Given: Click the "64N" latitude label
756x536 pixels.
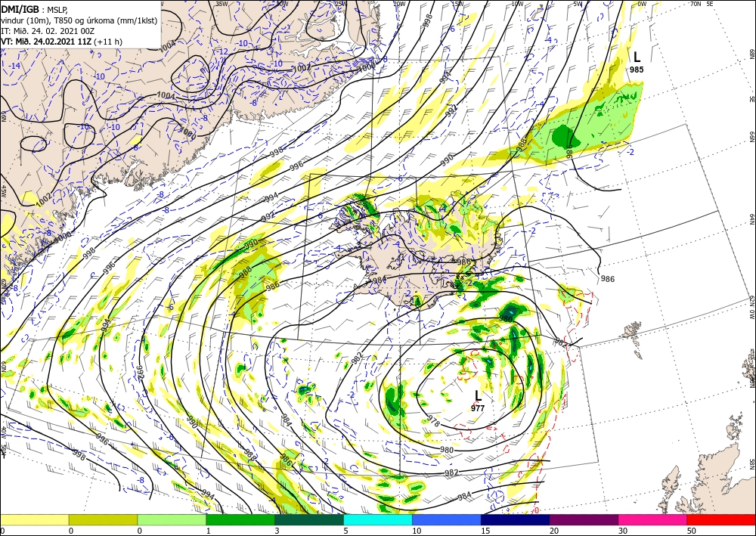Looking at the screenshot, I should click(x=751, y=218).
